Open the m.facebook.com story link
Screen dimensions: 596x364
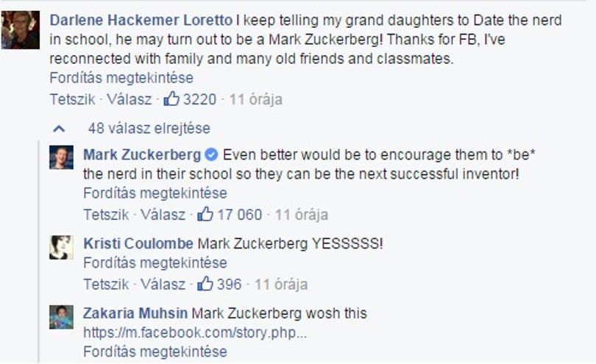tap(195, 332)
